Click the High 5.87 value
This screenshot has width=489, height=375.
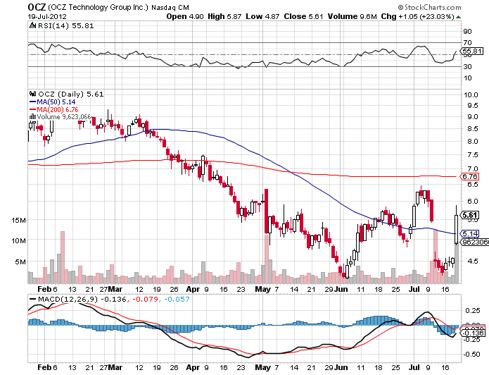(x=224, y=16)
